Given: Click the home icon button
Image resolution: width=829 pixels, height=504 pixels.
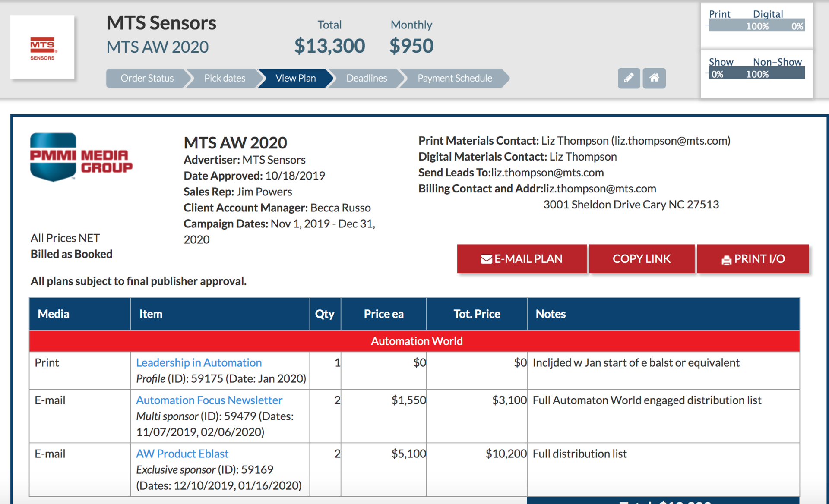Looking at the screenshot, I should (x=654, y=78).
